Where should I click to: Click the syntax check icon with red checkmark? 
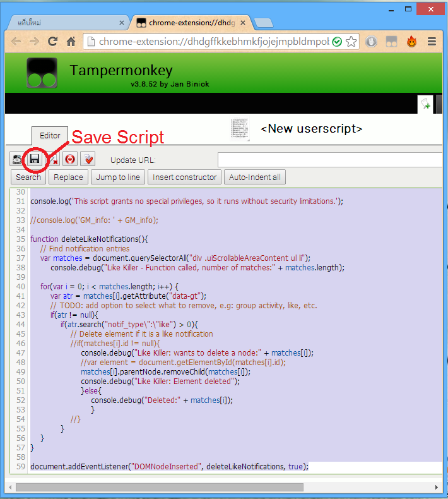[88, 159]
